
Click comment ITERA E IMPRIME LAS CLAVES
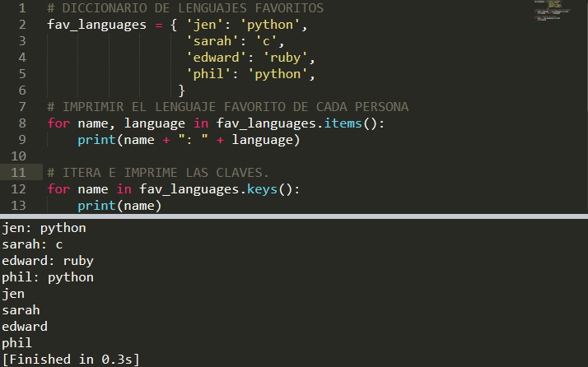click(x=158, y=173)
